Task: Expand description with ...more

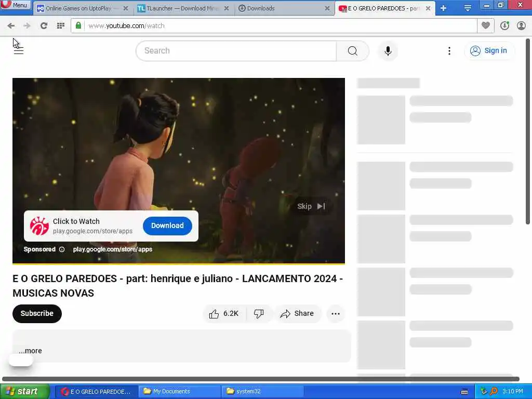Action: click(30, 351)
